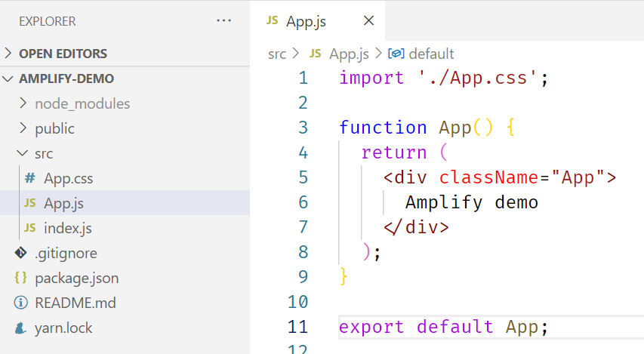Click the 'Amplify demo' text on line 6
Viewport: 644px width, 354px height.
472,202
